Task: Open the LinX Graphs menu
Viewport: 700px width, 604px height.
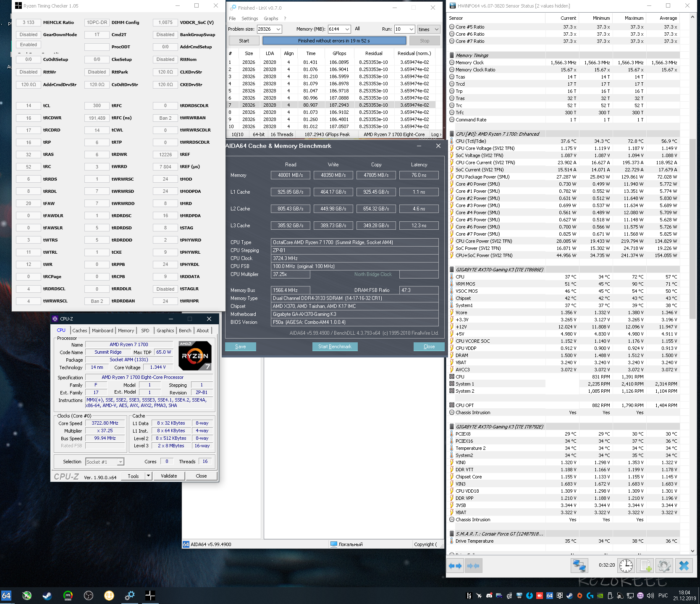Action: coord(271,18)
